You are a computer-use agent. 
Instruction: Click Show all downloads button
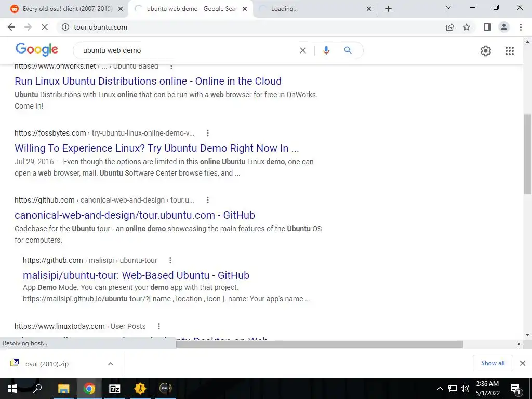(x=493, y=363)
